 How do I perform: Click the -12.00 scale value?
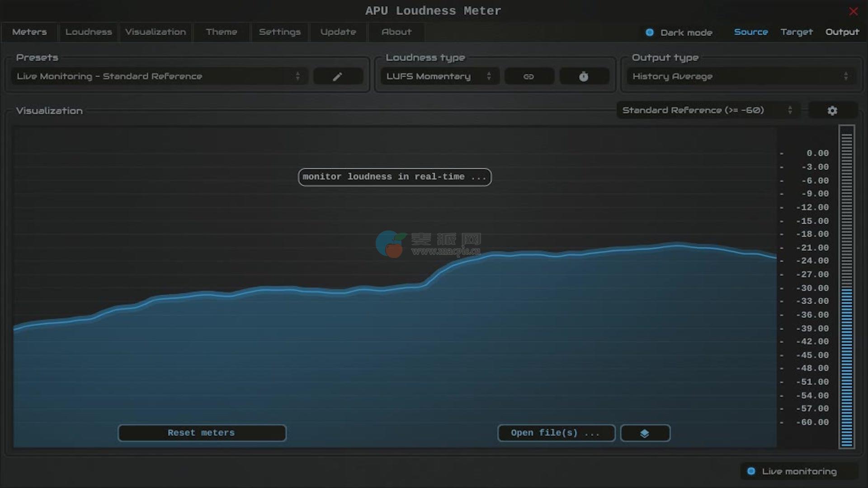click(x=812, y=207)
